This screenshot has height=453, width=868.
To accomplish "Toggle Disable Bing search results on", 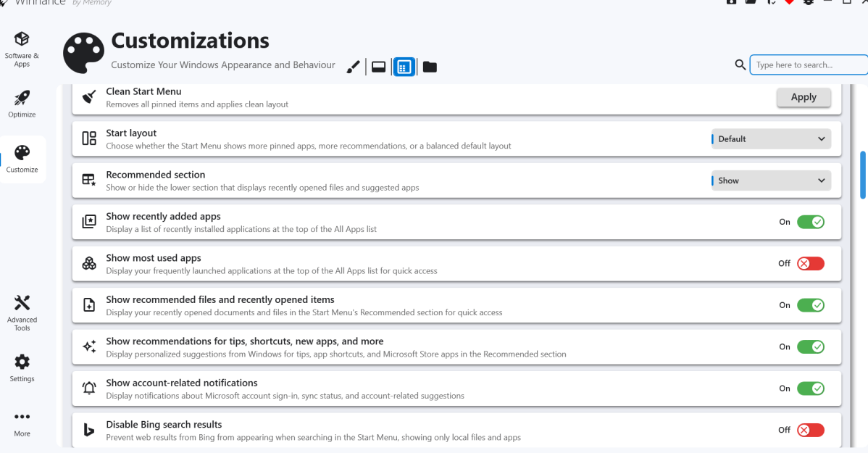I will 810,431.
